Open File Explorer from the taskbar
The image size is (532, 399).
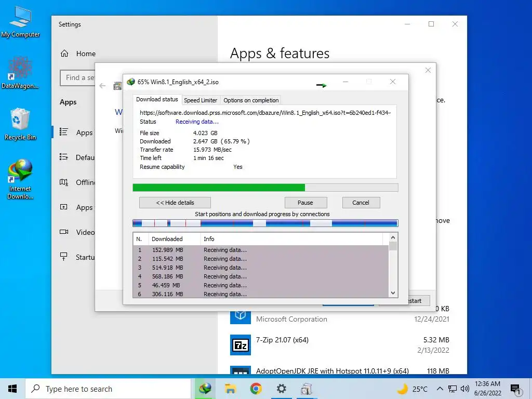[x=230, y=389]
